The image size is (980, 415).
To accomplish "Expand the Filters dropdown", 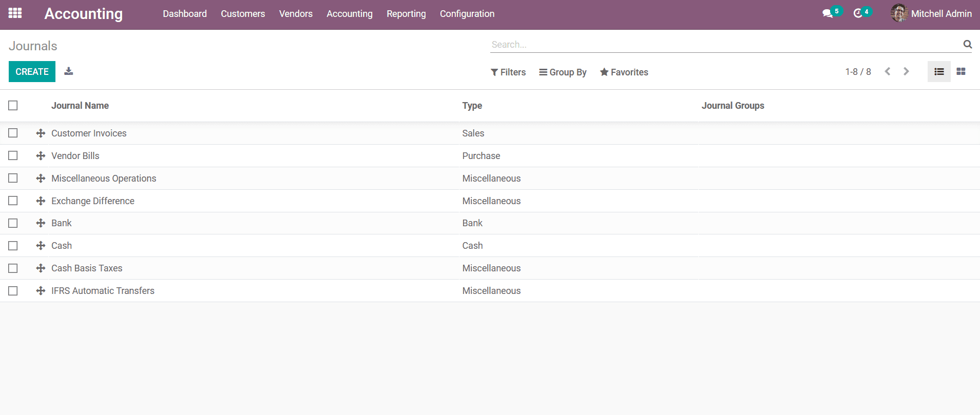I will click(x=508, y=72).
